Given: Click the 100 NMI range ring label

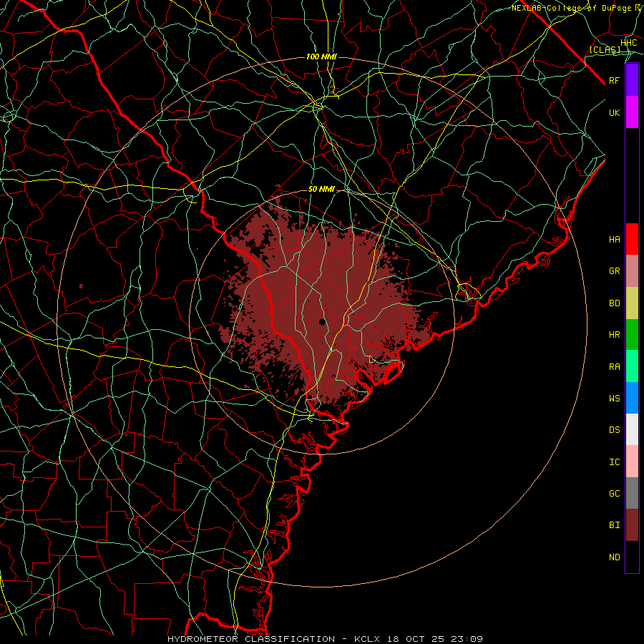Looking at the screenshot, I should coord(321,57).
